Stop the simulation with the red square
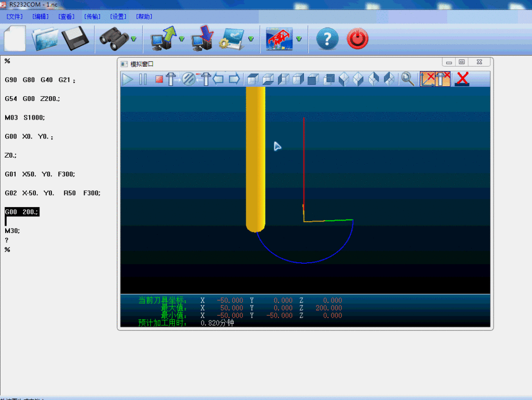This screenshot has height=400, width=532. tap(159, 80)
